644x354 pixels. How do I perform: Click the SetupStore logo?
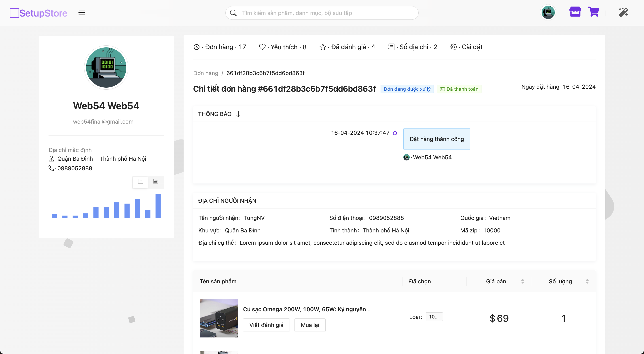tap(38, 13)
